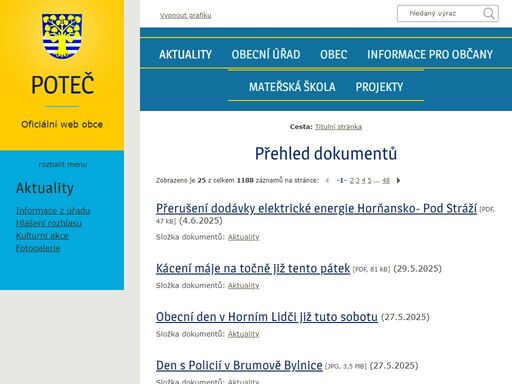Image resolution: width=512 pixels, height=384 pixels.
Task: Open the Obecní úřad menu item
Action: [x=266, y=54]
